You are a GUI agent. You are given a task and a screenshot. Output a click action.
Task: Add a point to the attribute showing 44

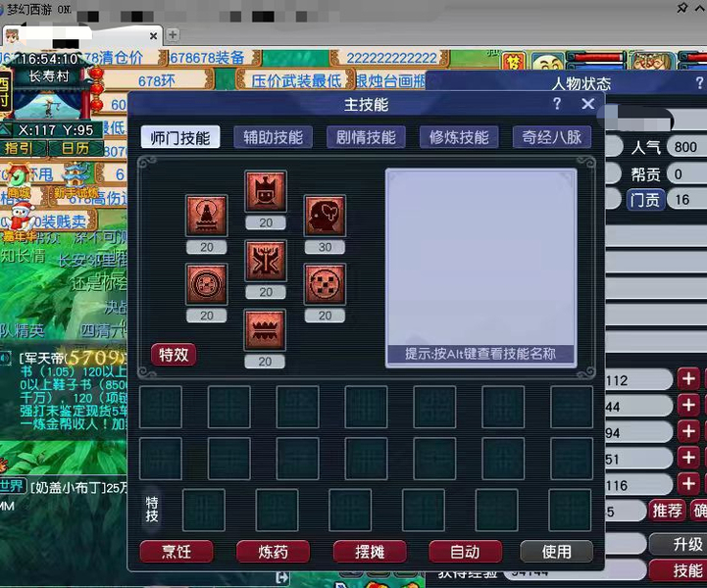pyautogui.click(x=688, y=405)
